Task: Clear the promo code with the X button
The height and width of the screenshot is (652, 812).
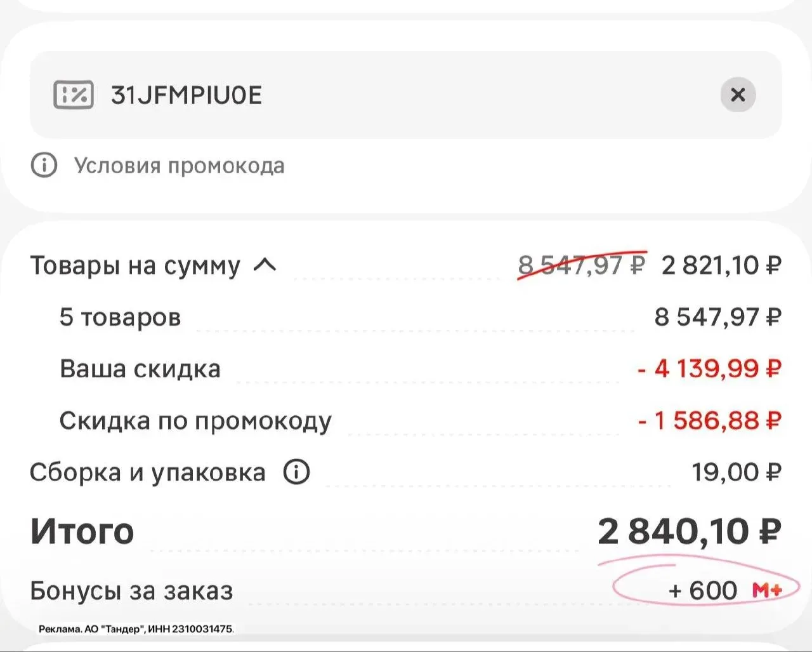Action: (738, 95)
